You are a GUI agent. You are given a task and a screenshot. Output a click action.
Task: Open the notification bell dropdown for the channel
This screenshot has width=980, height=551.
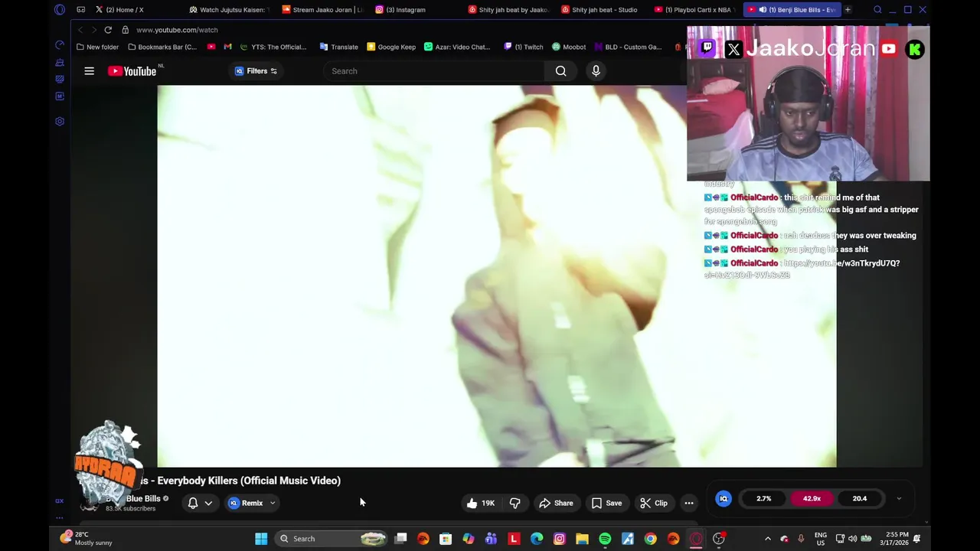(x=200, y=503)
